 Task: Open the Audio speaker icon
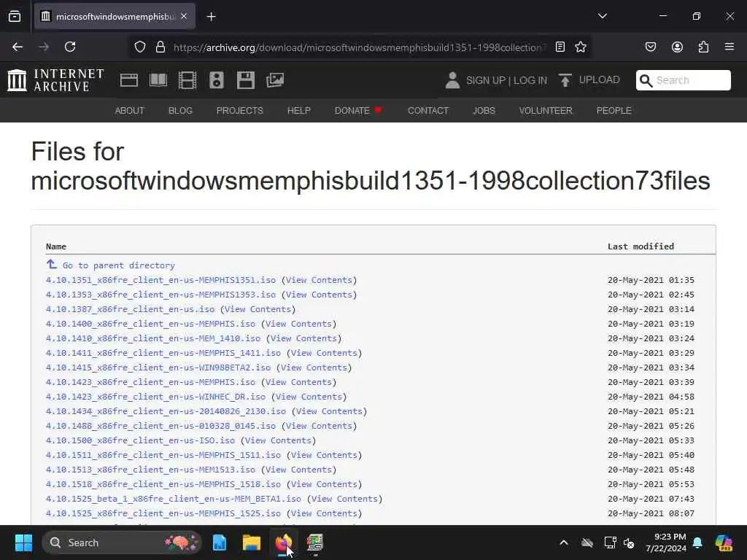tap(216, 80)
